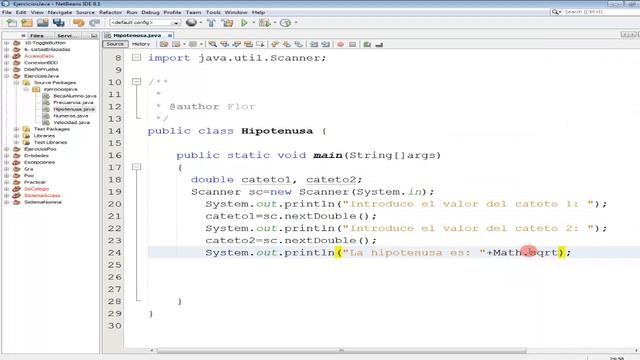This screenshot has height=360, width=640.
Task: Run the project with green play icon
Action: [x=244, y=23]
